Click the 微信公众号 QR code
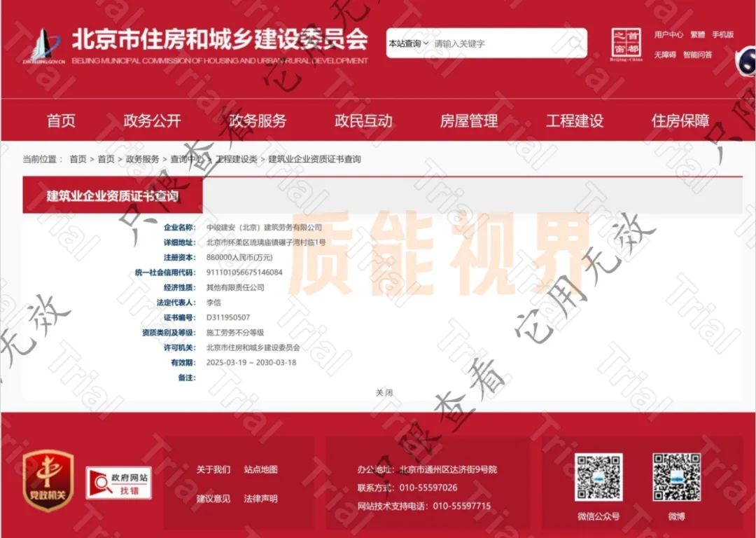756x538 pixels. [x=598, y=477]
